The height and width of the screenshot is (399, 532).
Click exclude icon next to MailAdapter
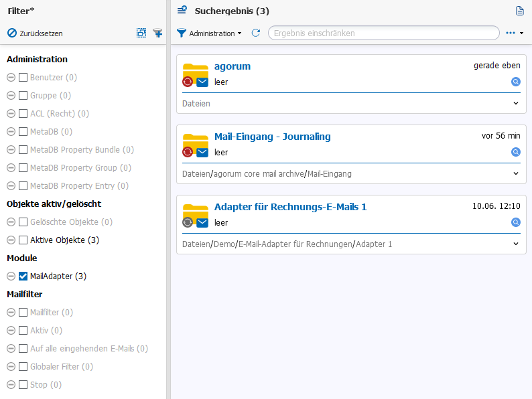point(11,276)
